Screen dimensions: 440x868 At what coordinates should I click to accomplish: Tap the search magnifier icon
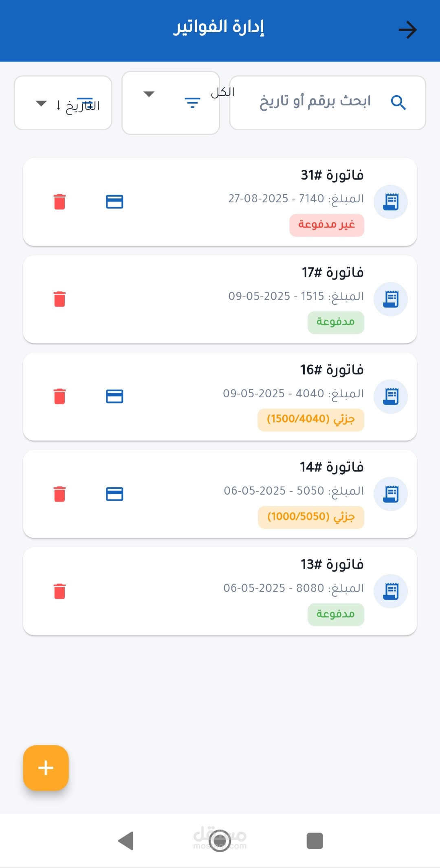point(398,103)
